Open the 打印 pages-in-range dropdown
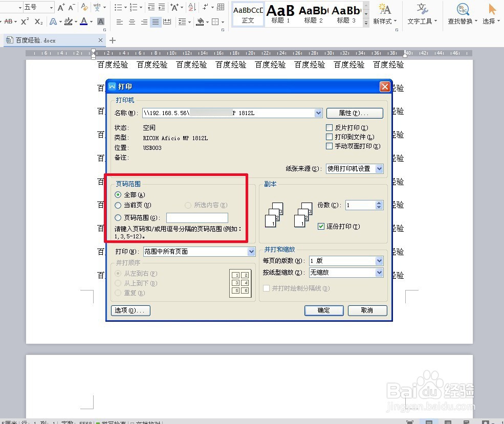Viewport: 504px width, 424px height. [251, 252]
